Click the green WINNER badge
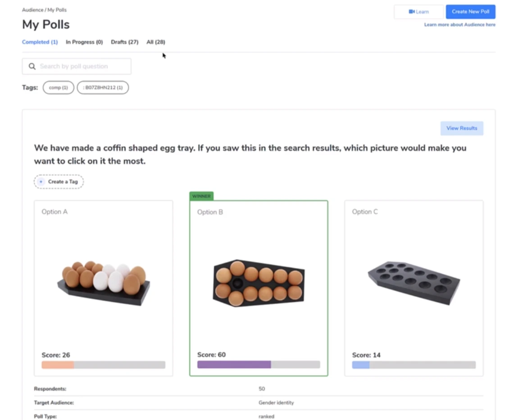This screenshot has width=514, height=420. [201, 196]
